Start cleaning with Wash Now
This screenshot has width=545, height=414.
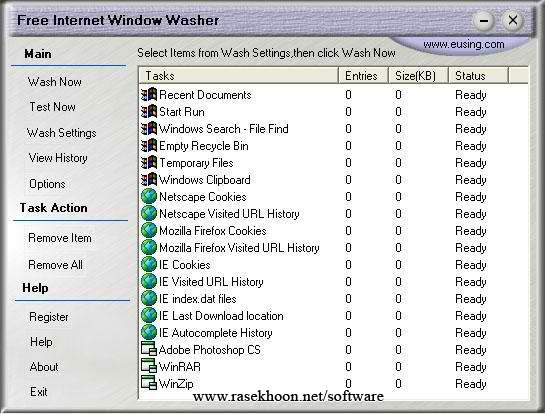point(55,82)
